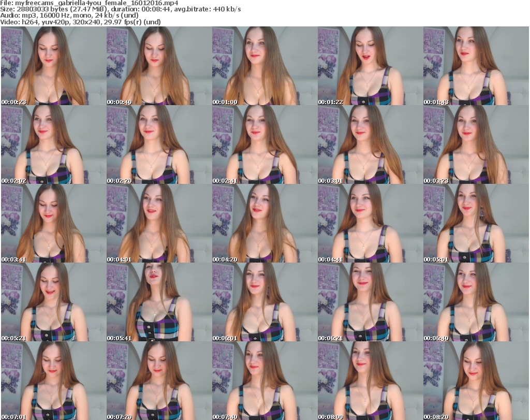The width and height of the screenshot is (530, 420).
Task: Choose the frame timestamped 00:02:20
Action: 159,144
